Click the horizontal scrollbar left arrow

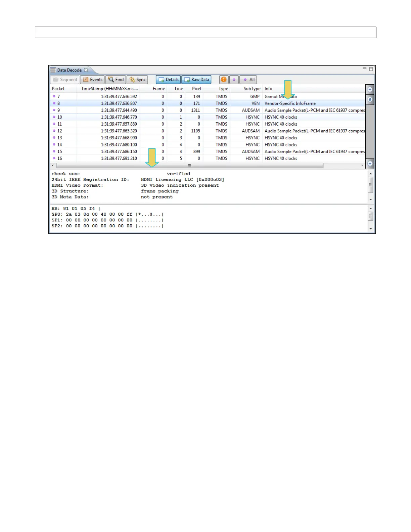[53, 166]
